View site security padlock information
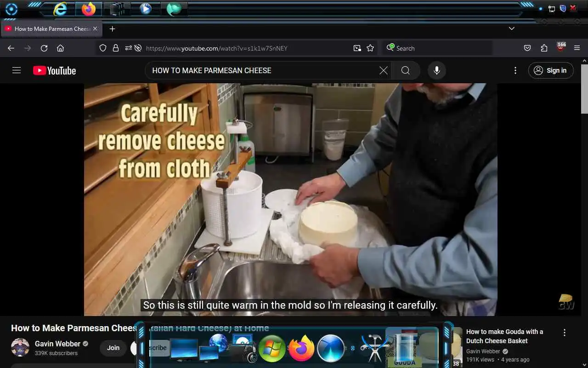This screenshot has width=588, height=368. [116, 48]
